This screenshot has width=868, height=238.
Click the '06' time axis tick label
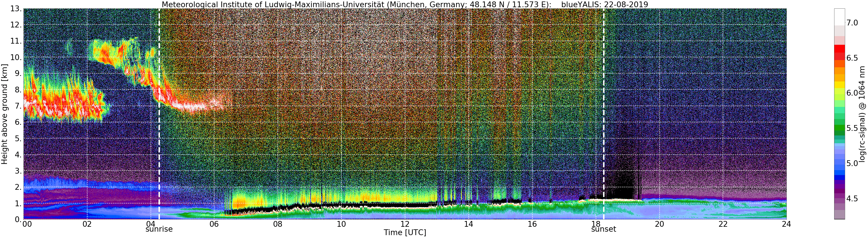[x=214, y=224]
